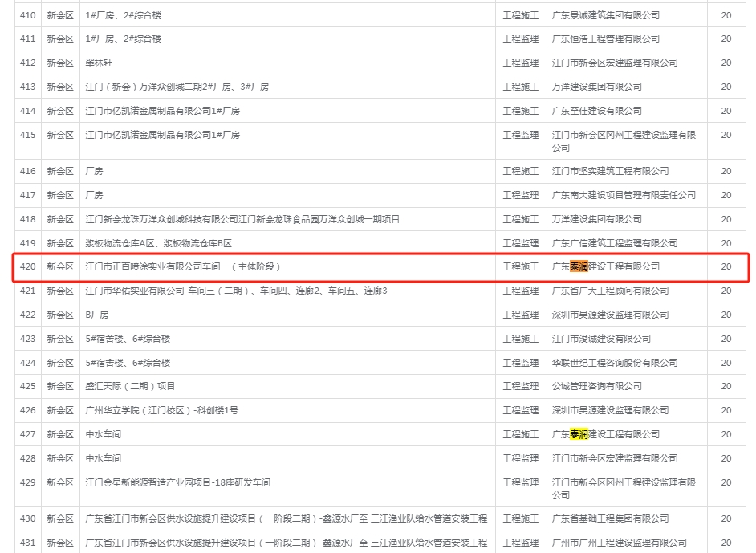
Task: Select project name in row 414
Action: [162, 111]
